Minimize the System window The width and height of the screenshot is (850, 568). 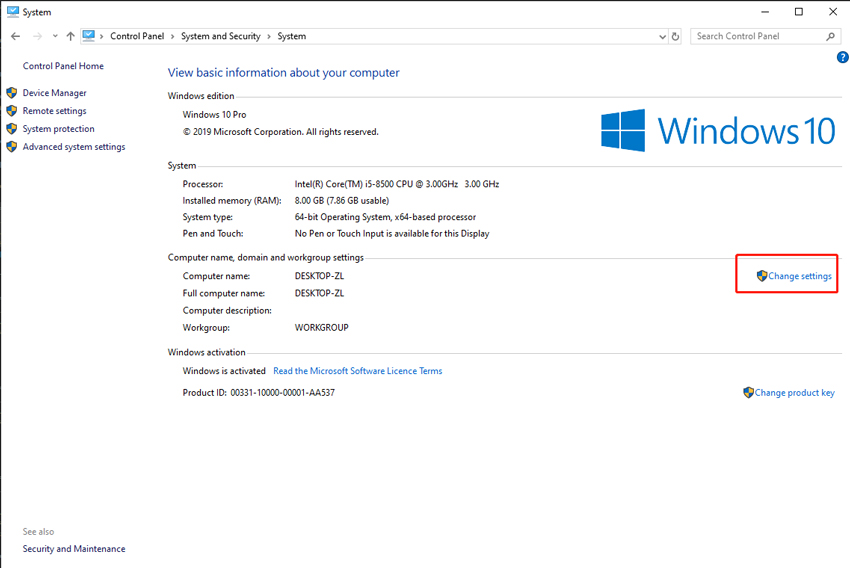tap(765, 11)
